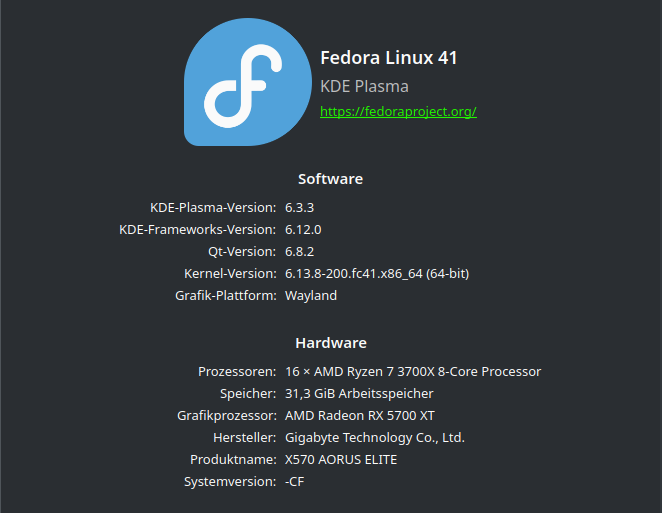Click the AMD Ryzen 7 3700X processor entry

[x=413, y=371]
